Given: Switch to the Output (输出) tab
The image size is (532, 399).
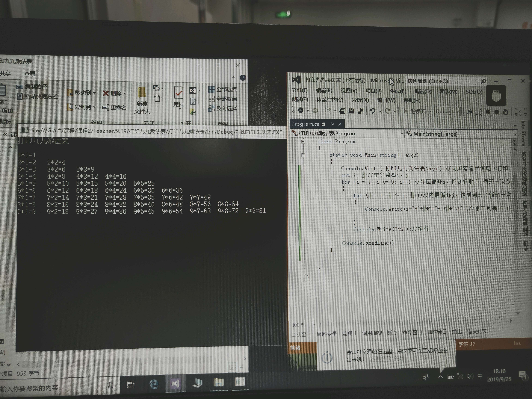Looking at the screenshot, I should (457, 332).
